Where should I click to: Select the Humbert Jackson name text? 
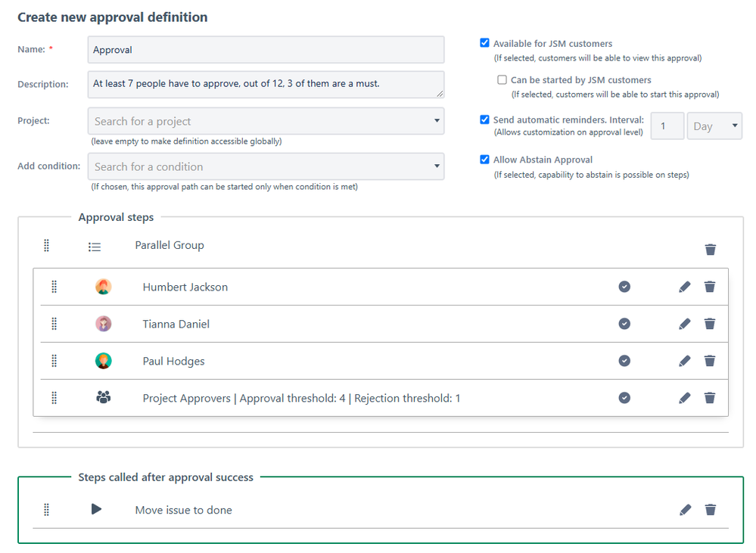click(x=185, y=287)
